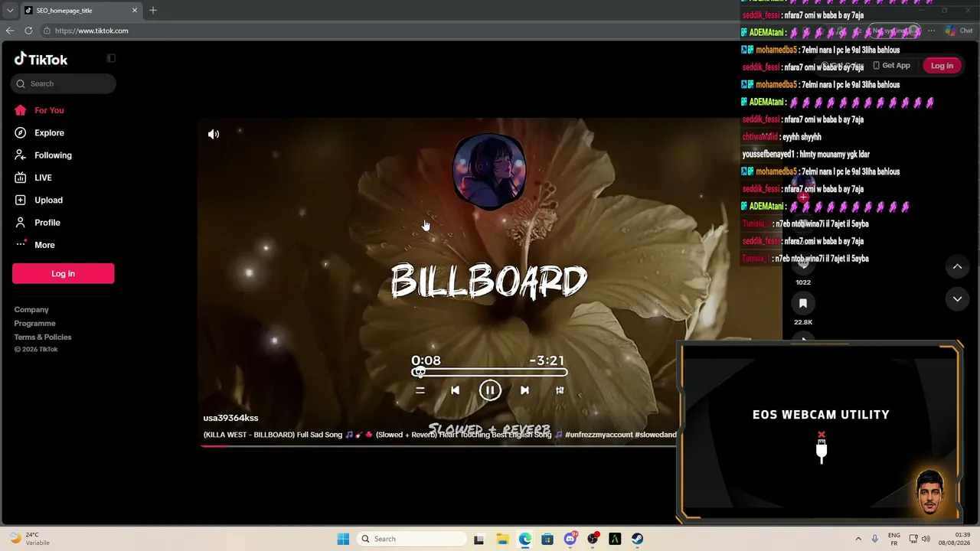Screen dimensions: 980x551
Task: Open the green A app on taskbar
Action: coord(615,539)
